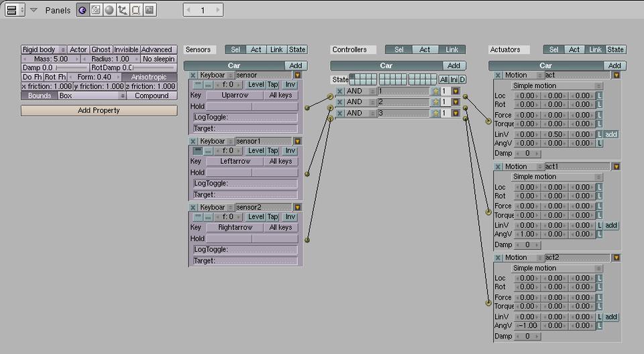Click the Editing context icon in header
Screen dimensions: 644x354
click(136, 10)
